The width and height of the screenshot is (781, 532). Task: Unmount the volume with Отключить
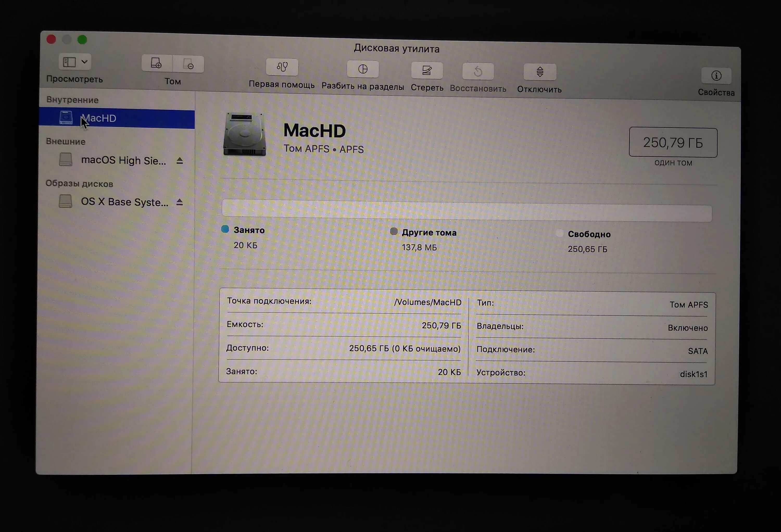coord(540,72)
